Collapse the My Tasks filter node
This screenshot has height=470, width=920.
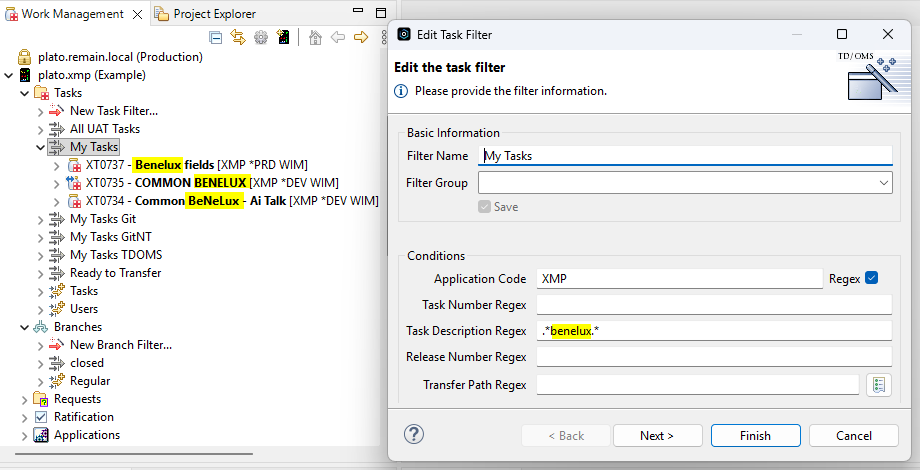41,147
